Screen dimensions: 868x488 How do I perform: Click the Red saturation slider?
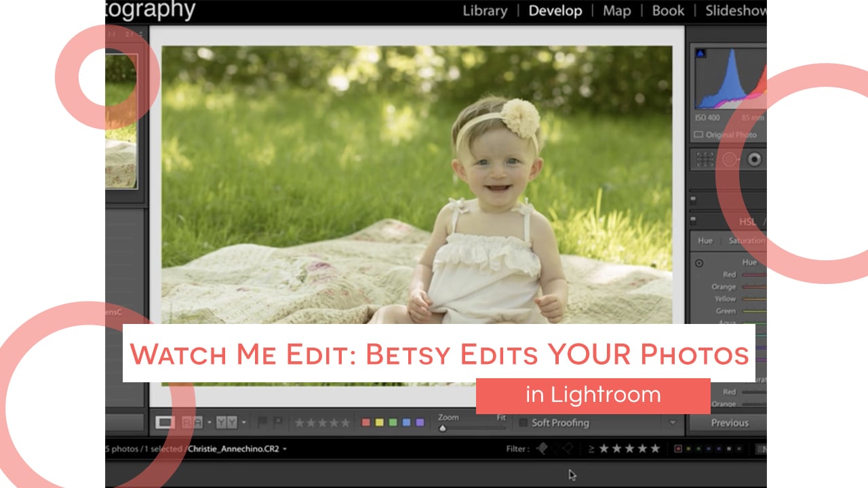pos(753,392)
